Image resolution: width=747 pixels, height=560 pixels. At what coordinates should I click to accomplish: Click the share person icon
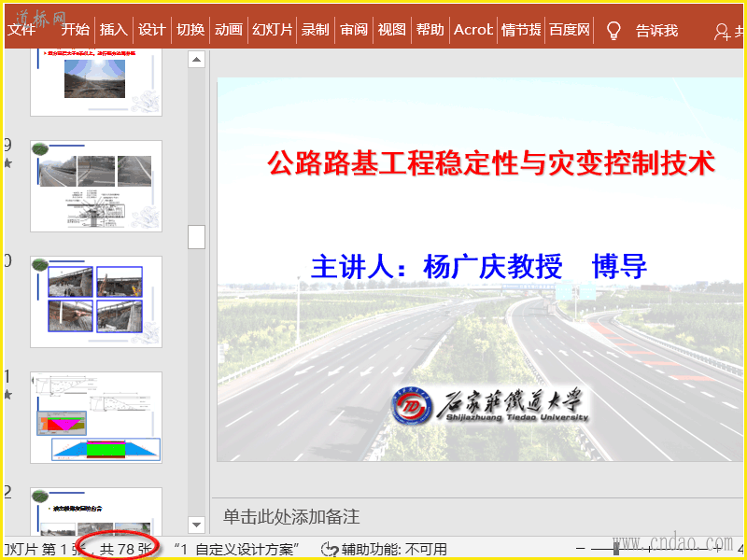[x=722, y=32]
